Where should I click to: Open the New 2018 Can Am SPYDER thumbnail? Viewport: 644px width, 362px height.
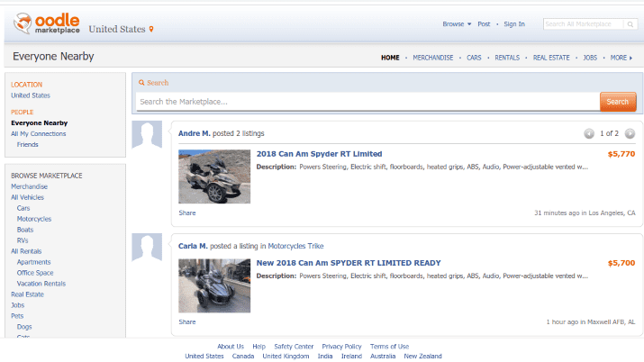[x=214, y=285]
